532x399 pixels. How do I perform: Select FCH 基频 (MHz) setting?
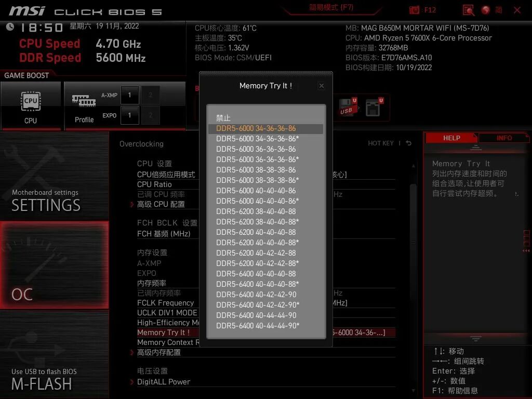click(164, 234)
